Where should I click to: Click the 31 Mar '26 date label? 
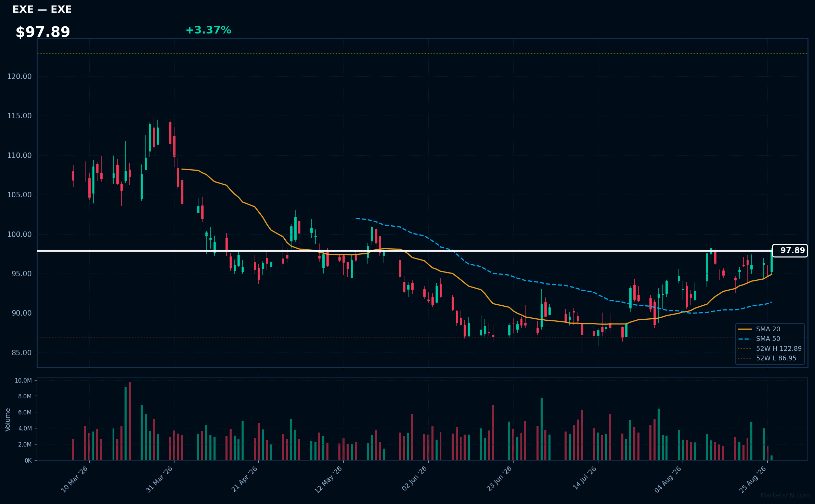(159, 479)
